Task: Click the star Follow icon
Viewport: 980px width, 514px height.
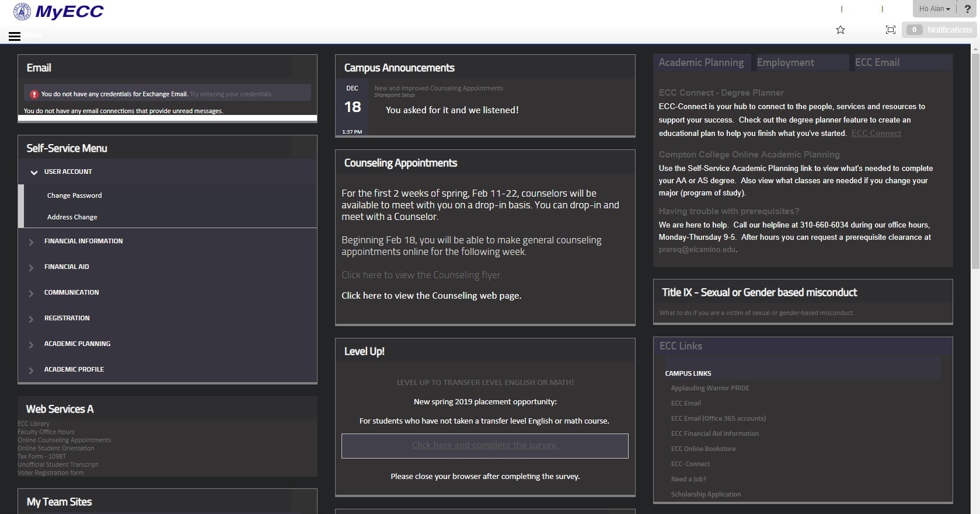Action: click(841, 30)
